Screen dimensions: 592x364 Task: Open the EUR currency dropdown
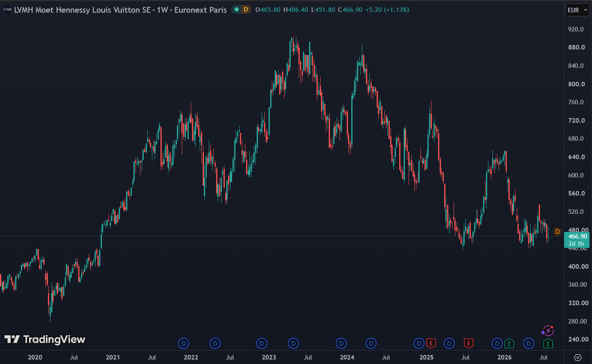(x=577, y=10)
